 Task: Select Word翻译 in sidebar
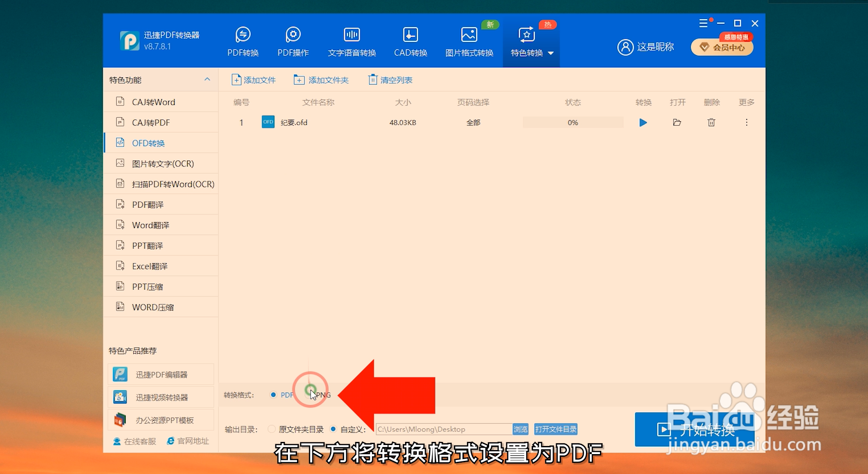click(161, 225)
